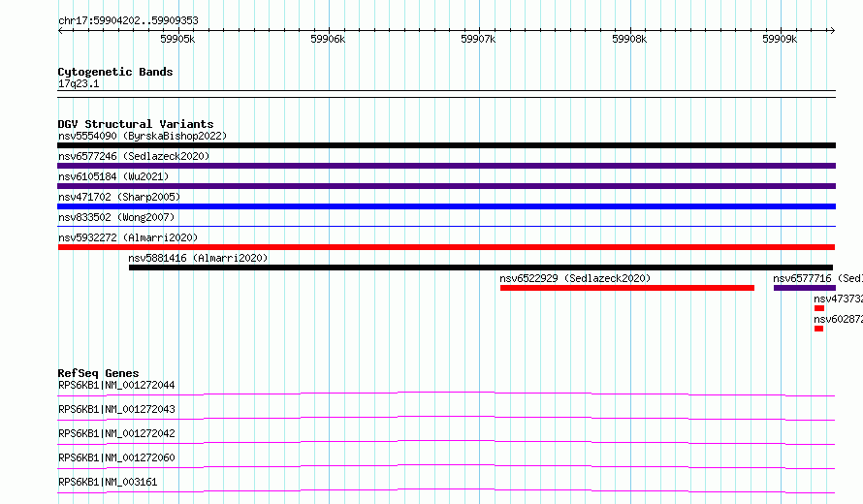Click the 59906k ruler position label

328,39
